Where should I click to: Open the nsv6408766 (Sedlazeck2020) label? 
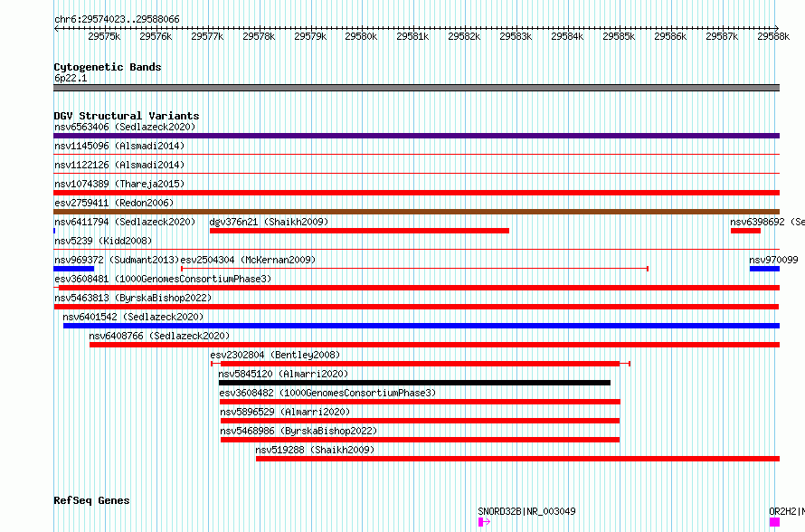159,336
